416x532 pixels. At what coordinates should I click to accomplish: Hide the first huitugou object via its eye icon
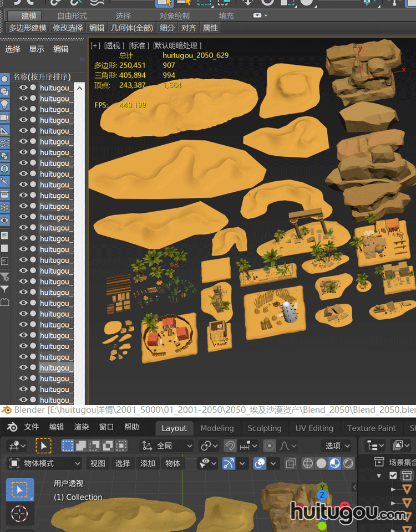coord(23,88)
